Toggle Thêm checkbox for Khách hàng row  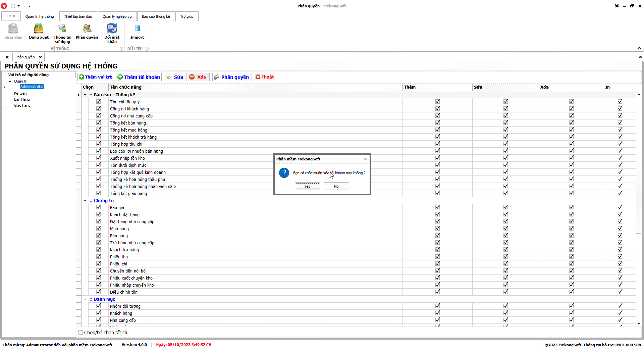coord(438,313)
